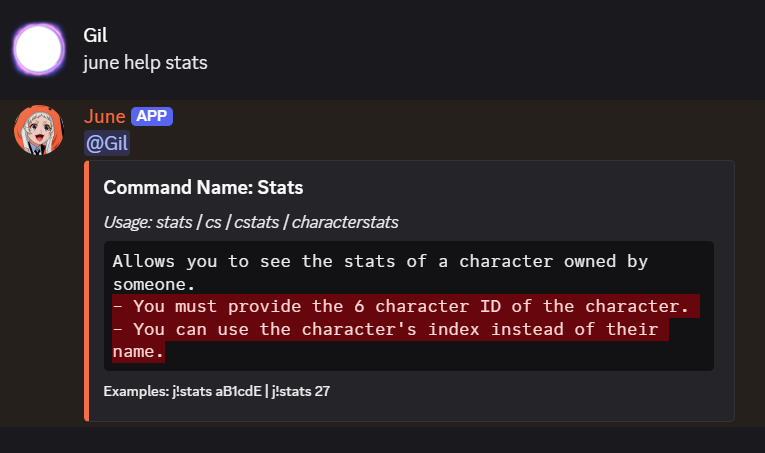The image size is (765, 453).
Task: Click the APP badge next to June
Action: tap(152, 116)
